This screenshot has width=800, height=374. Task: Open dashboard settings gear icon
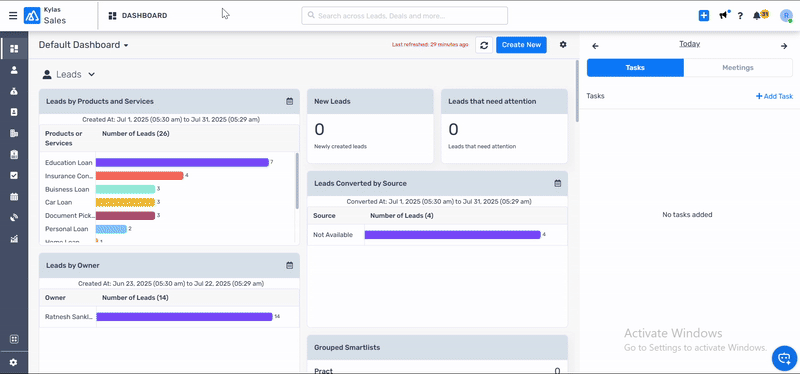563,44
